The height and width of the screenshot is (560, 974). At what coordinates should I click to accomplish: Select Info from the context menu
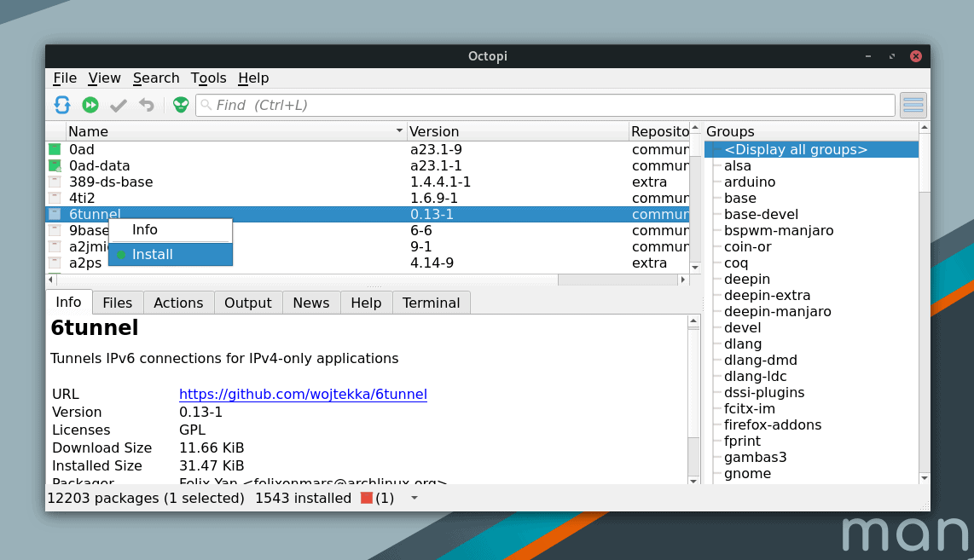(x=145, y=230)
